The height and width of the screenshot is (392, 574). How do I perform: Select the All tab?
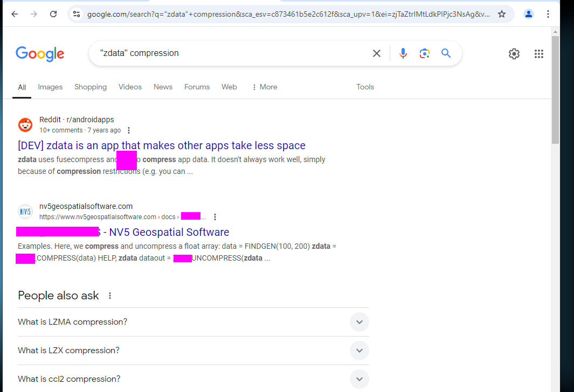(22, 87)
